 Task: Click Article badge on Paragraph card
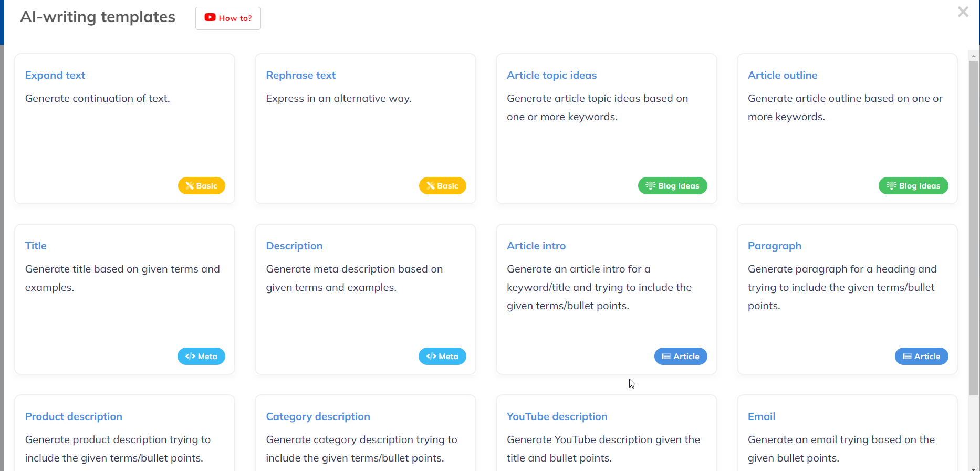(x=922, y=356)
